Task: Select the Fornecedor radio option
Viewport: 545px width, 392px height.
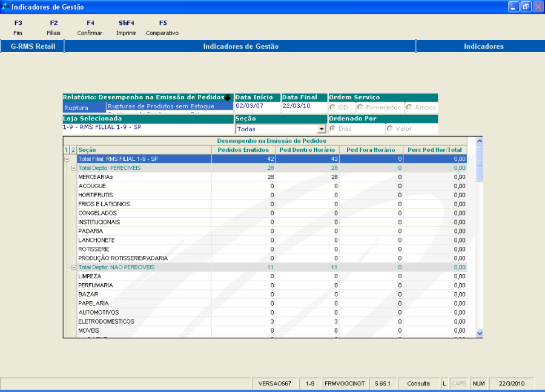Action: click(360, 107)
